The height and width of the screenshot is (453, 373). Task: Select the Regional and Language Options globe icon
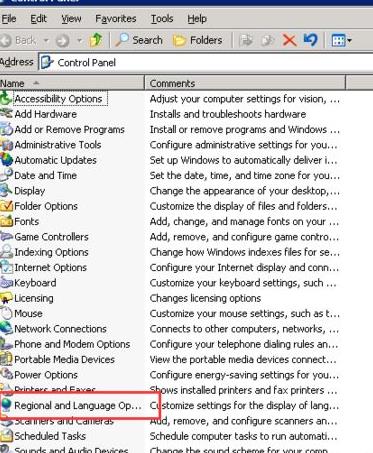(x=6, y=405)
